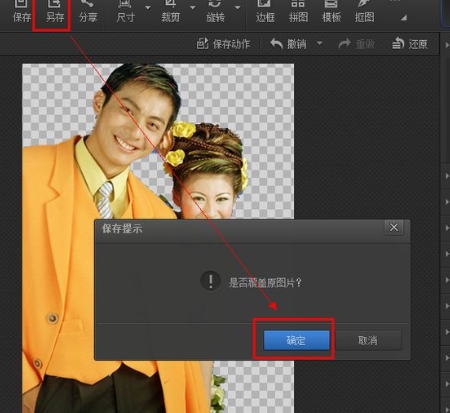Open the 分享 (Share) tool
Image resolution: width=450 pixels, height=413 pixels.
(88, 12)
